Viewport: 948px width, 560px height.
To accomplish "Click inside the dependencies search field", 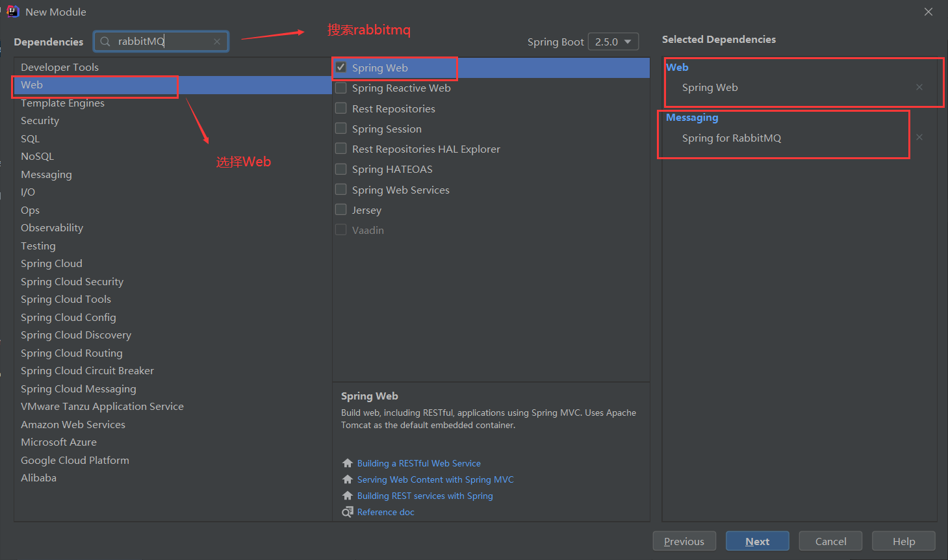I will pyautogui.click(x=156, y=41).
